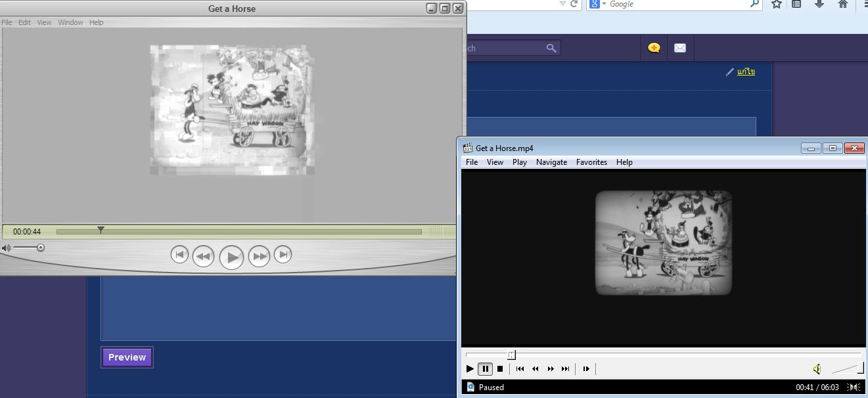Click the Paused status text
The image size is (868, 398).
pos(491,387)
